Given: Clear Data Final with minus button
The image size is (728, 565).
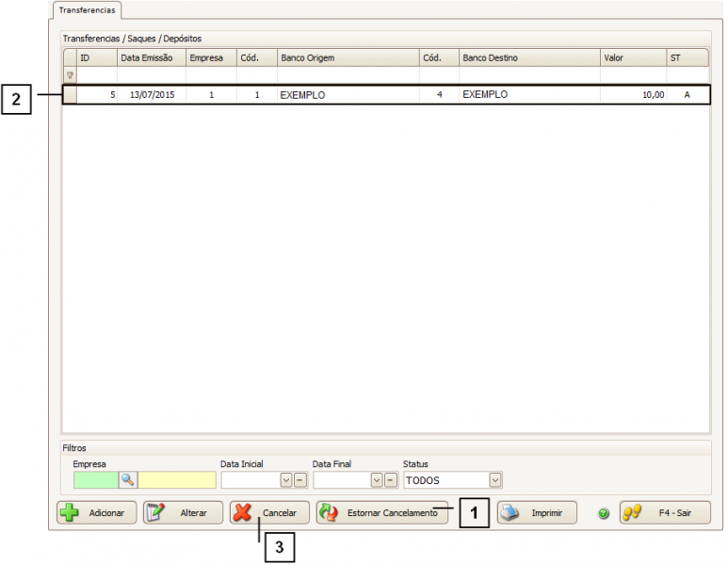Looking at the screenshot, I should pyautogui.click(x=391, y=480).
